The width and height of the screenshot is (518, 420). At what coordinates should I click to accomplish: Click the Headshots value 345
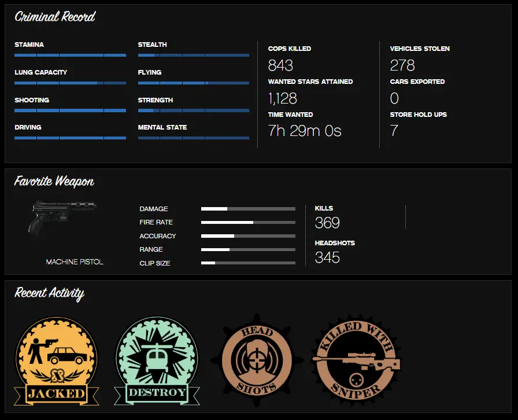click(327, 257)
